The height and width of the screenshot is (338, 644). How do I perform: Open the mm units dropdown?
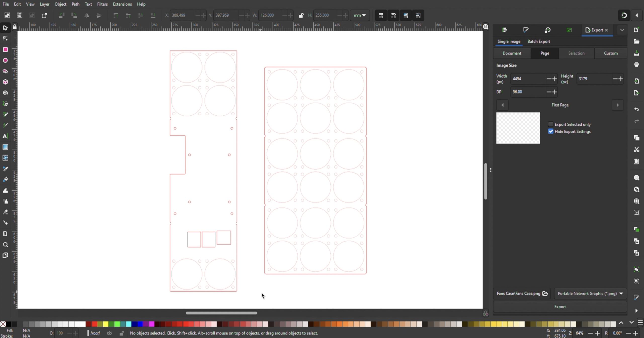tap(359, 15)
